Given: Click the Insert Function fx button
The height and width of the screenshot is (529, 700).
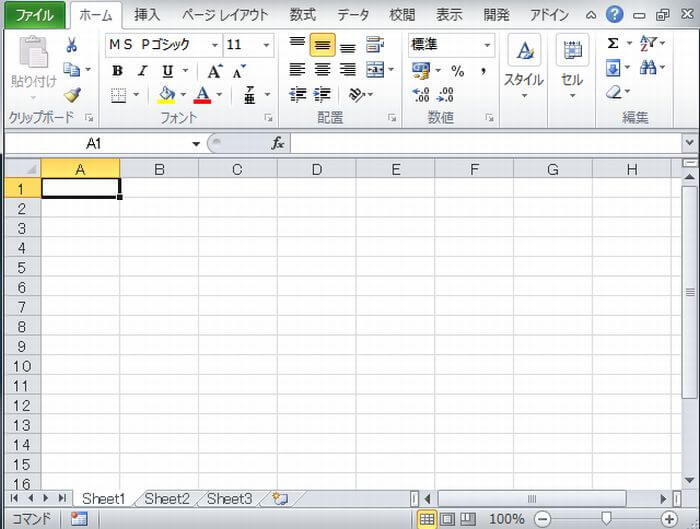Looking at the screenshot, I should coord(278,143).
